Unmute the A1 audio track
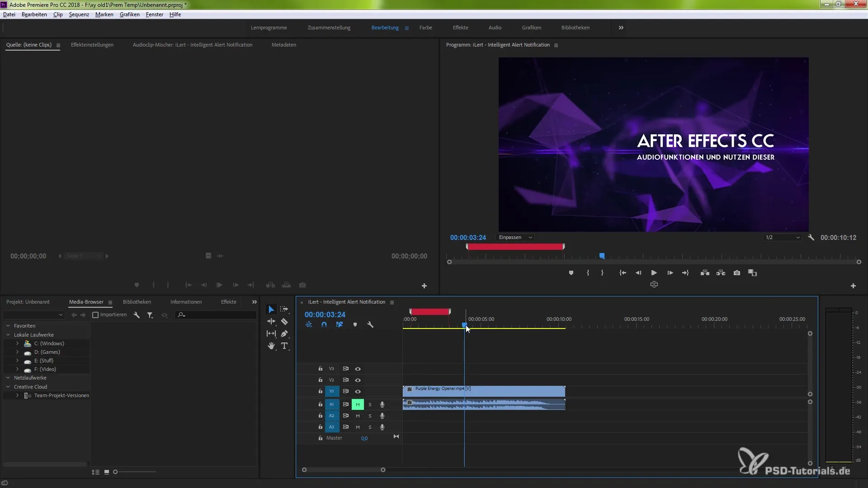Image resolution: width=868 pixels, height=488 pixels. click(x=358, y=404)
